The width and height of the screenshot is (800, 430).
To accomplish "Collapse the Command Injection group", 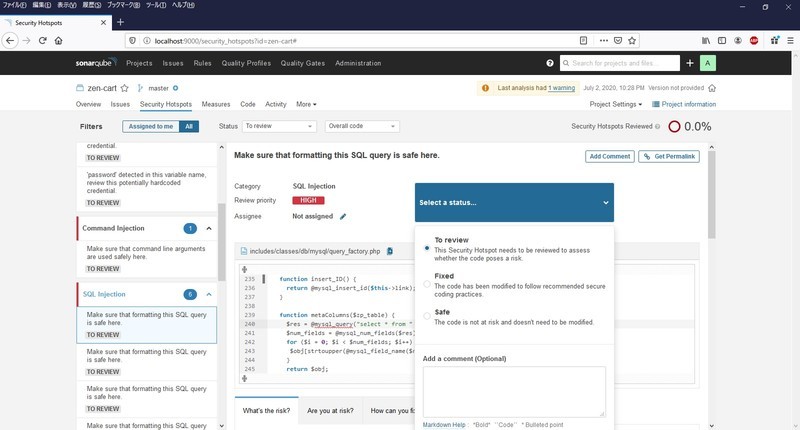I will 209,229.
